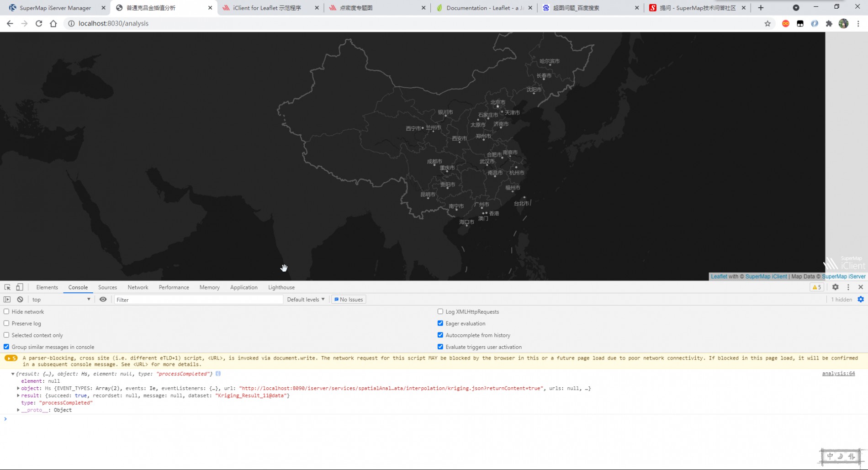Enable the Hide network checkbox
The height and width of the screenshot is (470, 868).
(x=6, y=312)
